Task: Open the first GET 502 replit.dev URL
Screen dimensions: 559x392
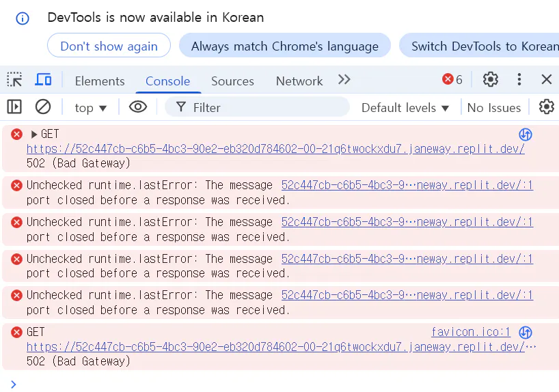Action: pos(275,149)
